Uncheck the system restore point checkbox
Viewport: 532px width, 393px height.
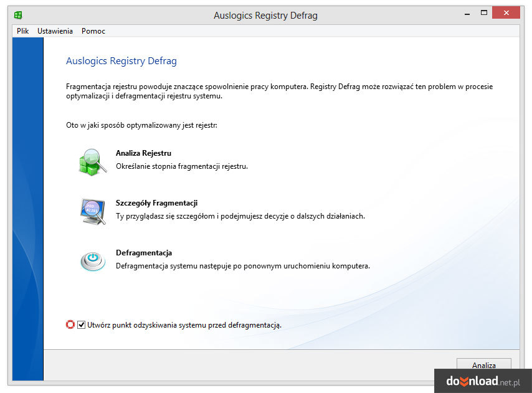coord(81,325)
